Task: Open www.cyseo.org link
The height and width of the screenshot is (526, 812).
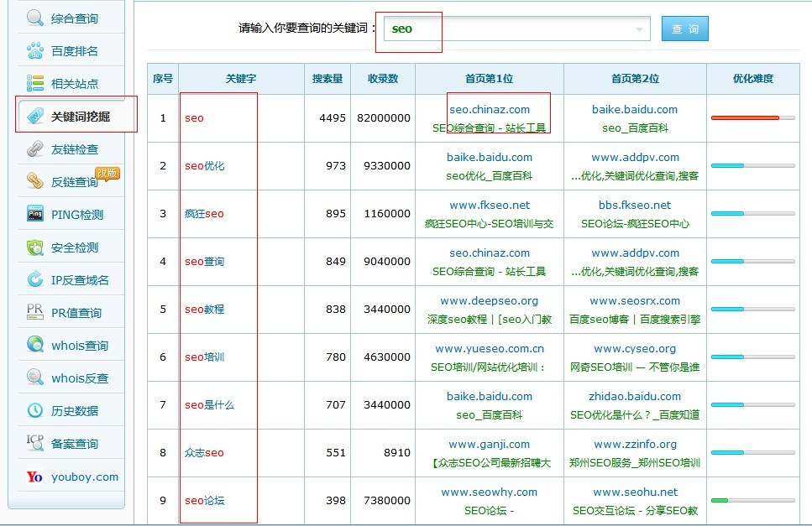Action: coord(635,349)
